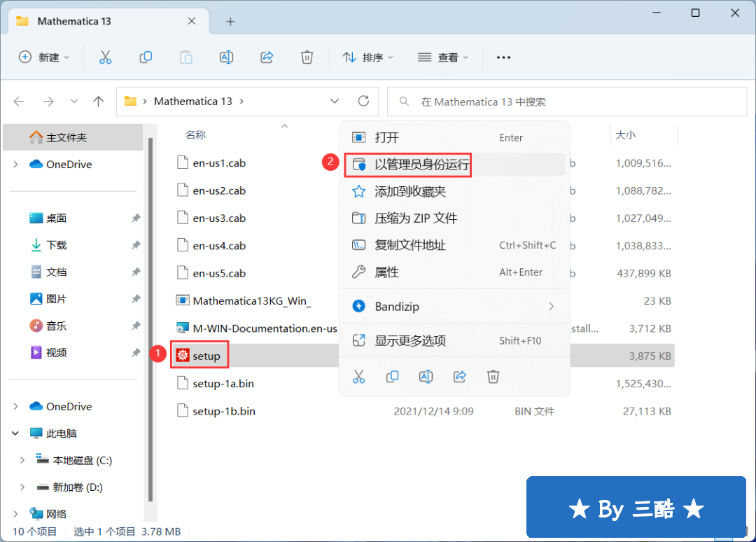Click Mathematica 13 in the address breadcrumb

pos(193,102)
